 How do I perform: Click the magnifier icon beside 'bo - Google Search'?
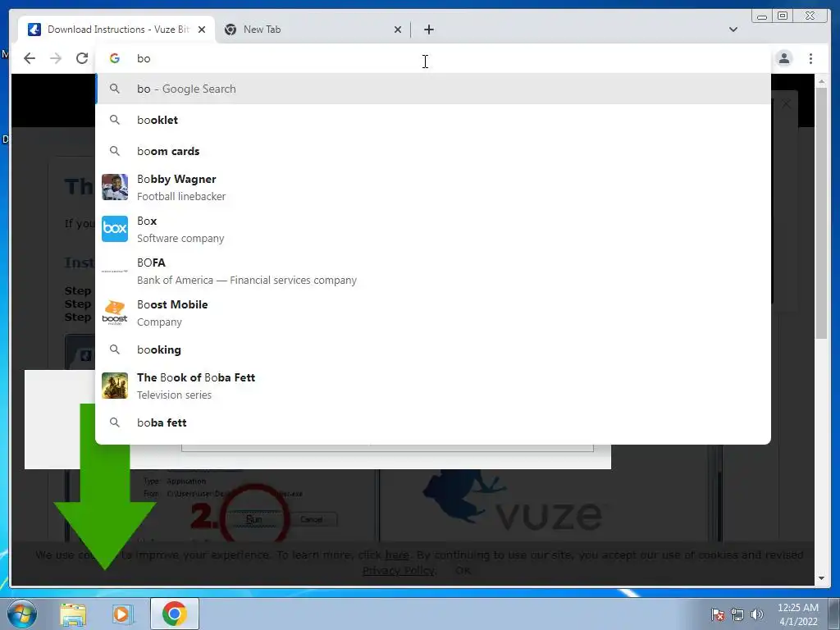[115, 89]
